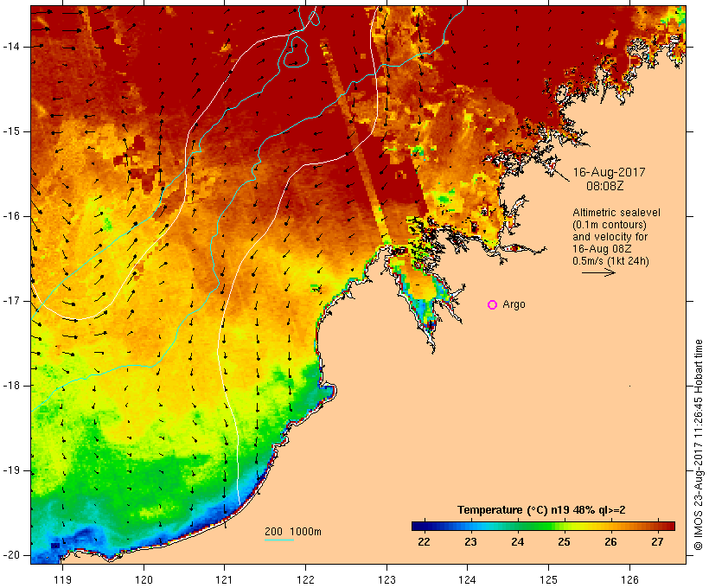709x588 pixels.
Task: Click the velocity scale reference arrow
Action: tap(598, 272)
